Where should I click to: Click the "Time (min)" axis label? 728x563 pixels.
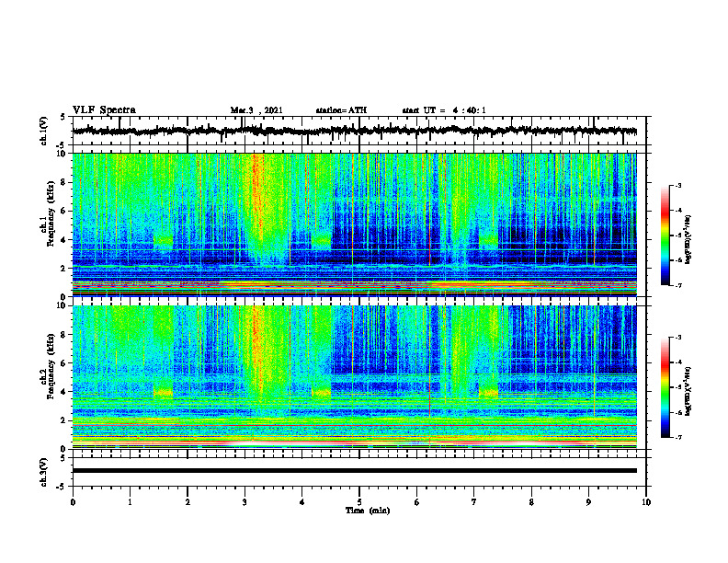click(368, 511)
